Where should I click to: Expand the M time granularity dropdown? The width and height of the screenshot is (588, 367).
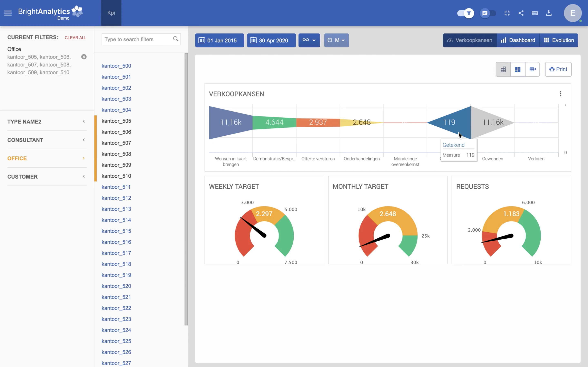tap(336, 40)
